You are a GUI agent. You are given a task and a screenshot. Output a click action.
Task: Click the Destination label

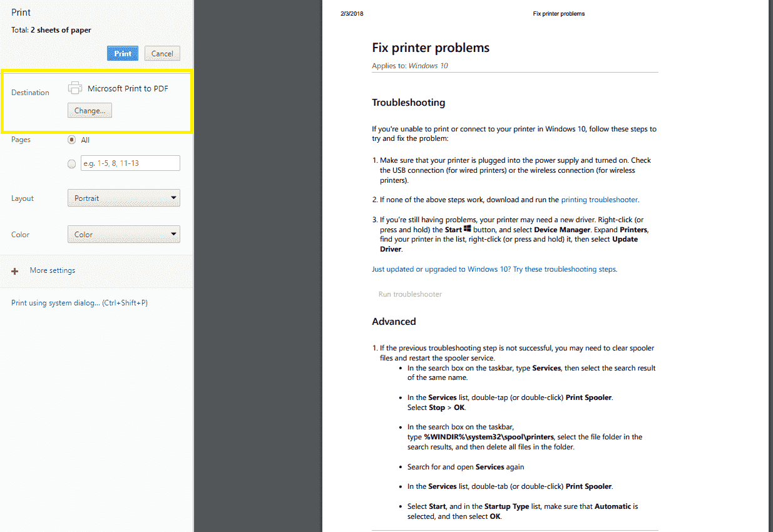[x=30, y=92]
